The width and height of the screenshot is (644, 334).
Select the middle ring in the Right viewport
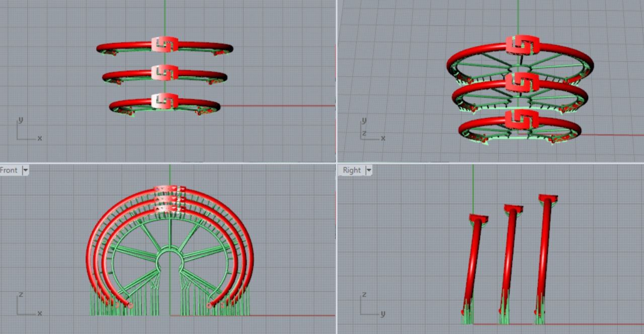tap(509, 257)
